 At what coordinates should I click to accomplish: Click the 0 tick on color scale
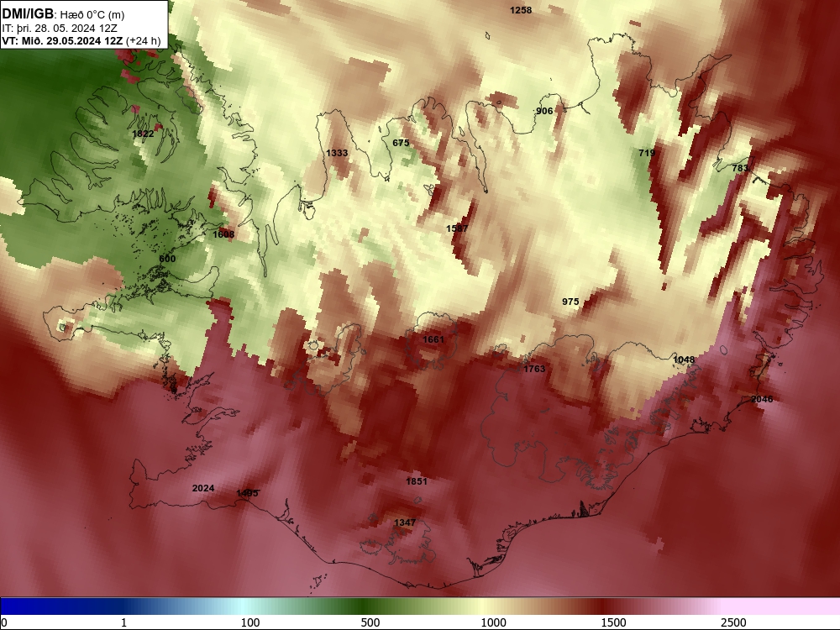[x=4, y=622]
